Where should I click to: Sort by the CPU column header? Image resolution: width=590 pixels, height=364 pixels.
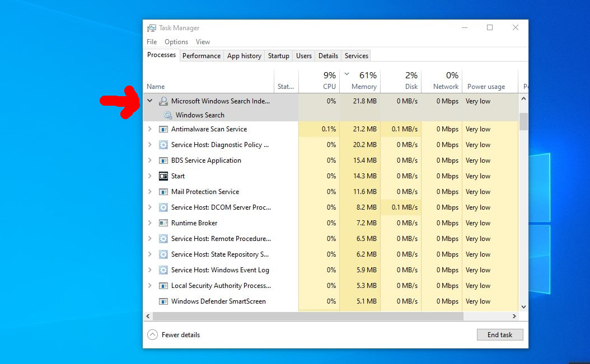[x=319, y=81]
